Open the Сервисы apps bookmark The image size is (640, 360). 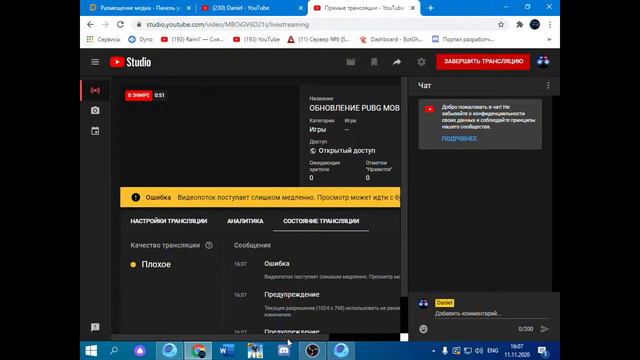[103, 39]
